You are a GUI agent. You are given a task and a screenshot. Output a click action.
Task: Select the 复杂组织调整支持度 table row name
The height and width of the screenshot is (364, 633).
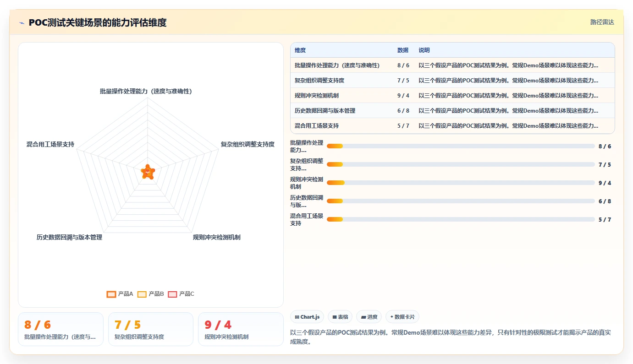point(319,81)
